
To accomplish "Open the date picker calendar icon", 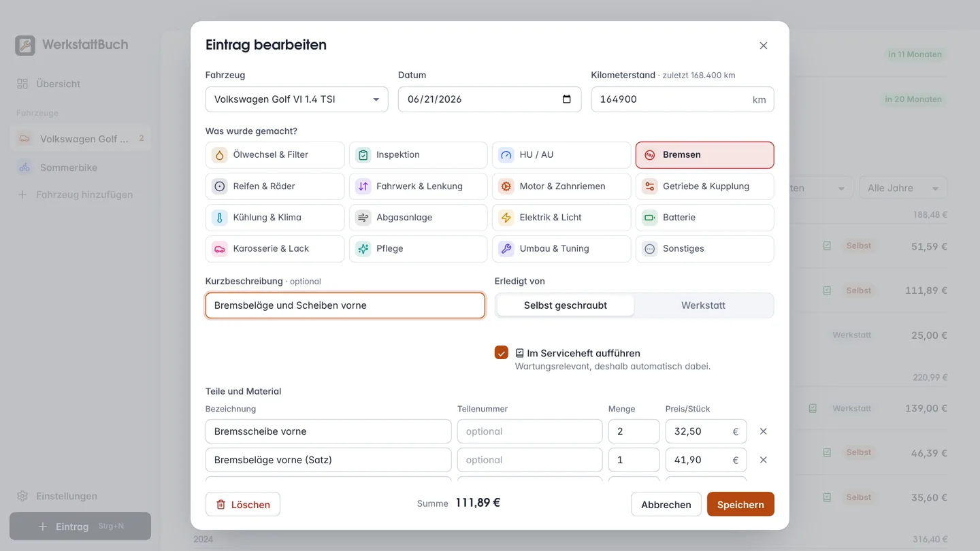I will click(567, 99).
